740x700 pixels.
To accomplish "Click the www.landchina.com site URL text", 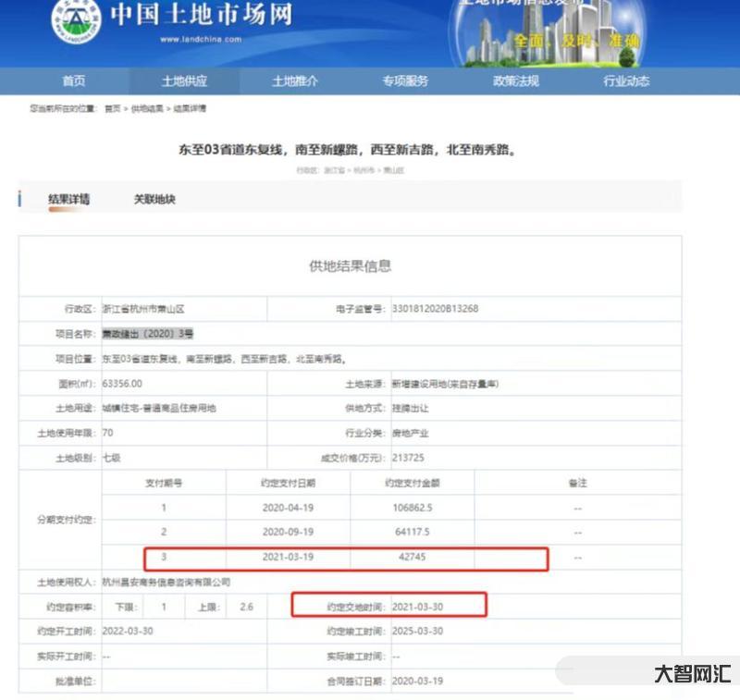I will tap(201, 40).
